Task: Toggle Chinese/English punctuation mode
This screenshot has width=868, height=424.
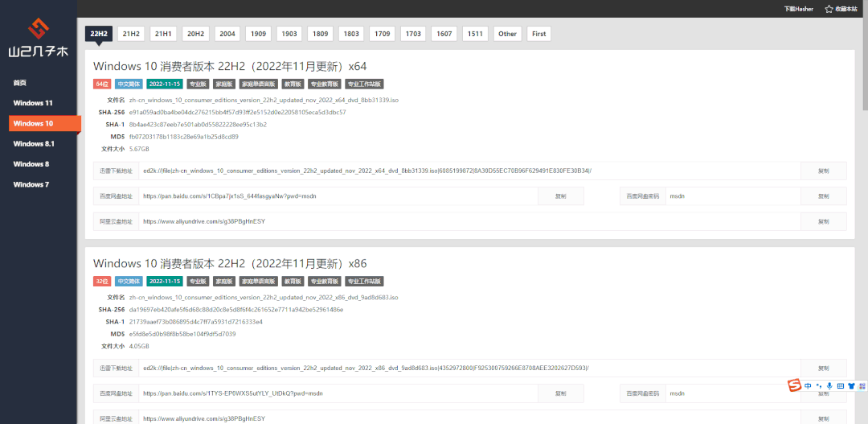Action: point(819,386)
